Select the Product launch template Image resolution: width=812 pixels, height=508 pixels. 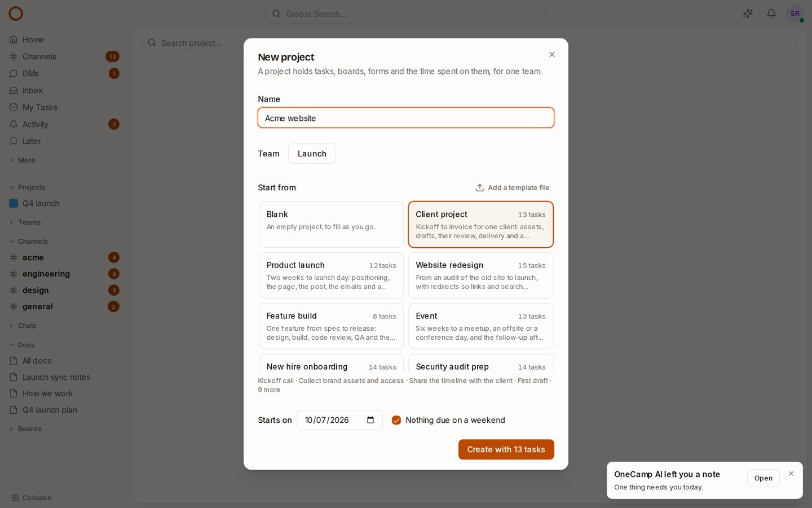coord(332,275)
